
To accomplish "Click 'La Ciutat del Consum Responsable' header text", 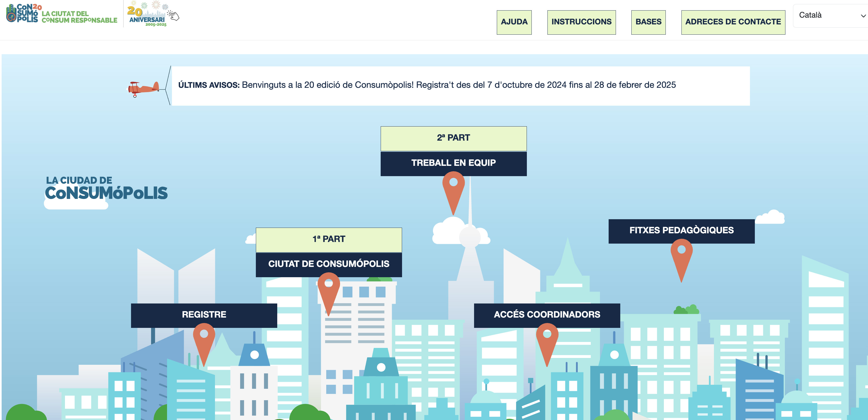I will coord(80,17).
